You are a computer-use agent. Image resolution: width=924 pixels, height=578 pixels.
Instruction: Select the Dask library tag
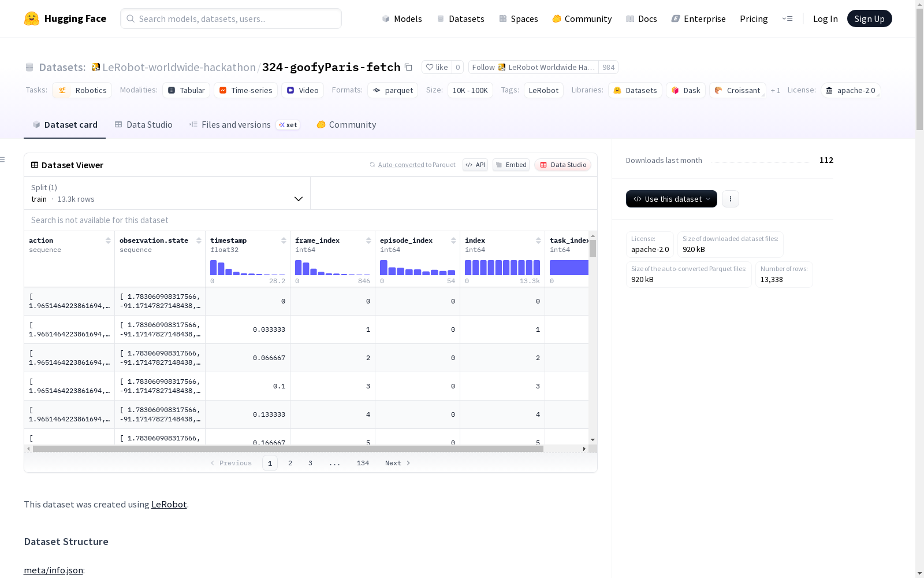pyautogui.click(x=686, y=90)
